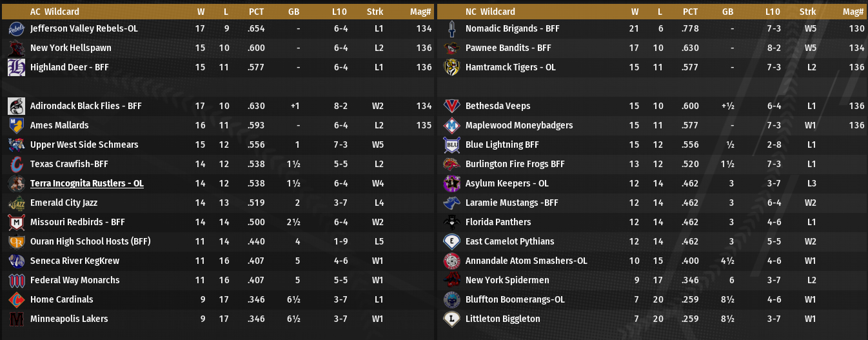This screenshot has height=340, width=868.
Task: Open the Florida Panthers team link
Action: [x=498, y=223]
